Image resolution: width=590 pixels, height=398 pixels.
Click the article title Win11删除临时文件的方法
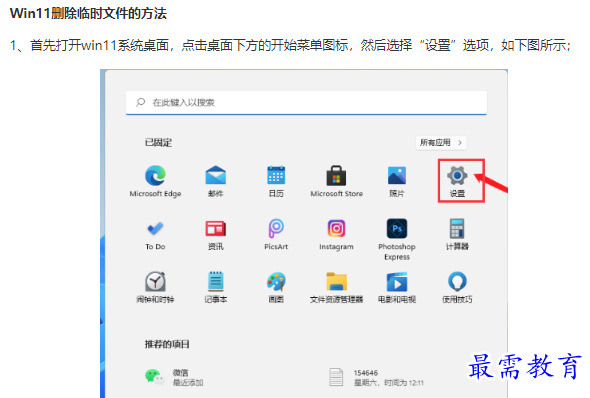point(88,14)
